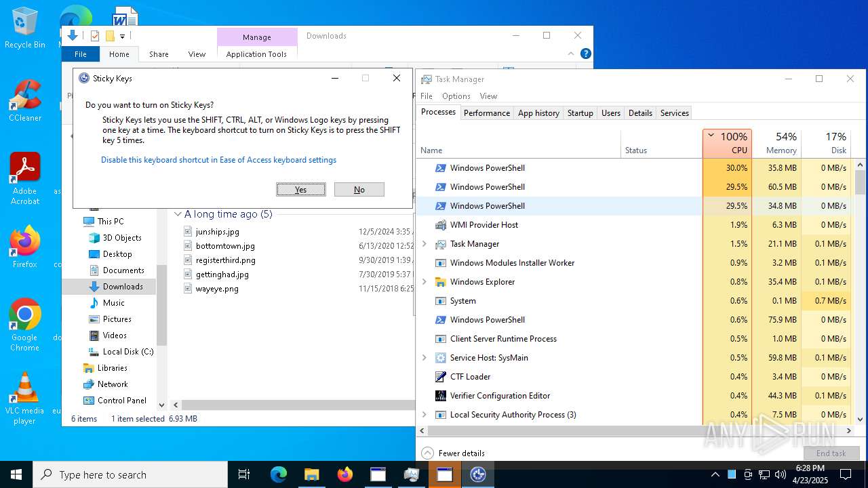This screenshot has height=488, width=868.
Task: Open the Quick Access Toolbar customize dropdown
Action: coord(122,37)
